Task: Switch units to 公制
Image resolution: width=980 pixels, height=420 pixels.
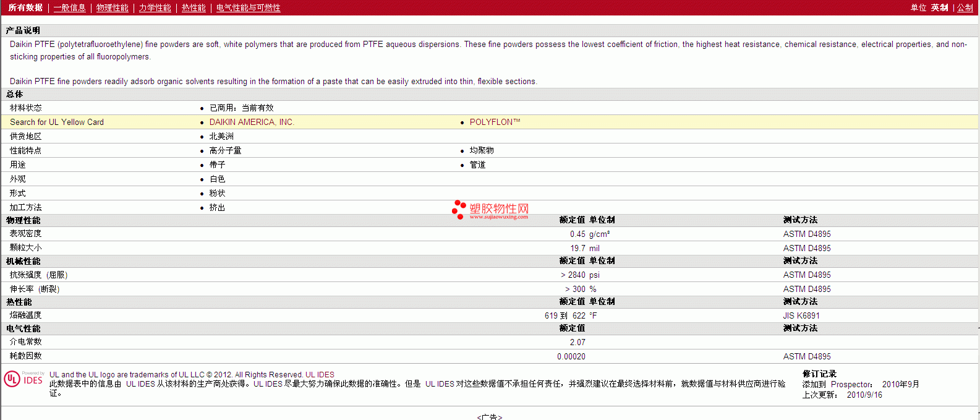Action: [965, 7]
